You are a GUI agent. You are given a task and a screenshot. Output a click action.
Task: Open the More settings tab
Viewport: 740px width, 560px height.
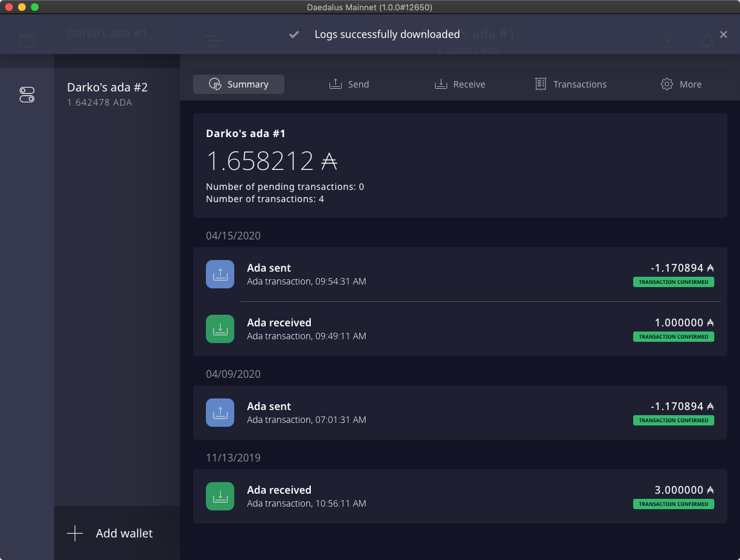pos(681,84)
